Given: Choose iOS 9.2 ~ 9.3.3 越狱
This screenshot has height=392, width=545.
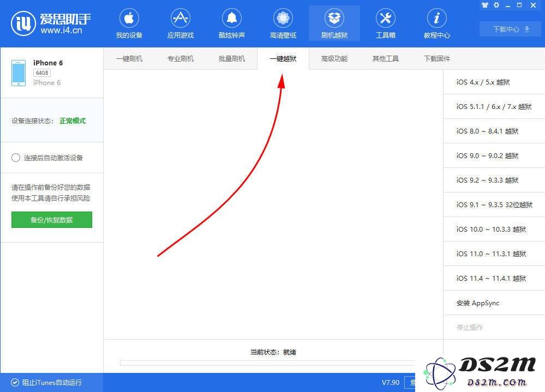Looking at the screenshot, I should coord(494,180).
